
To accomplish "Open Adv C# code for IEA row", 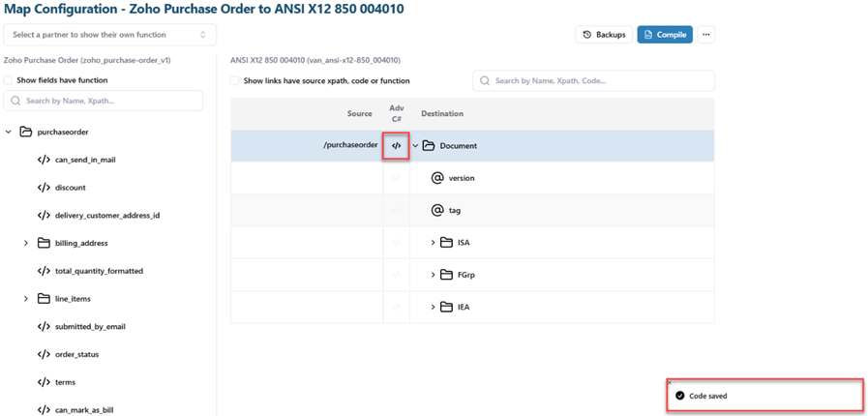I will click(x=396, y=307).
